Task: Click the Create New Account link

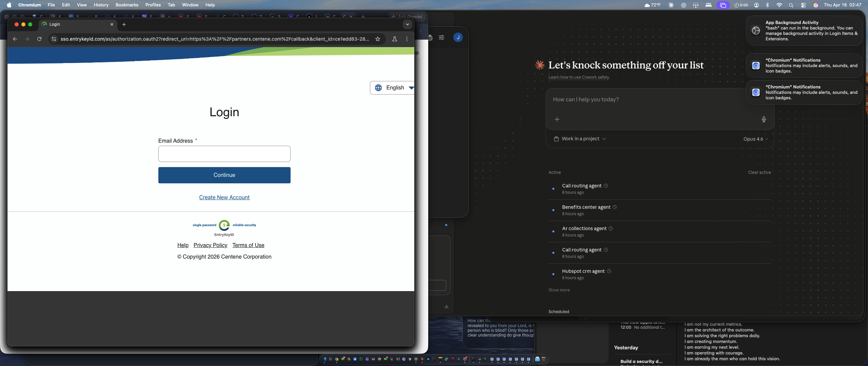Action: 224,197
